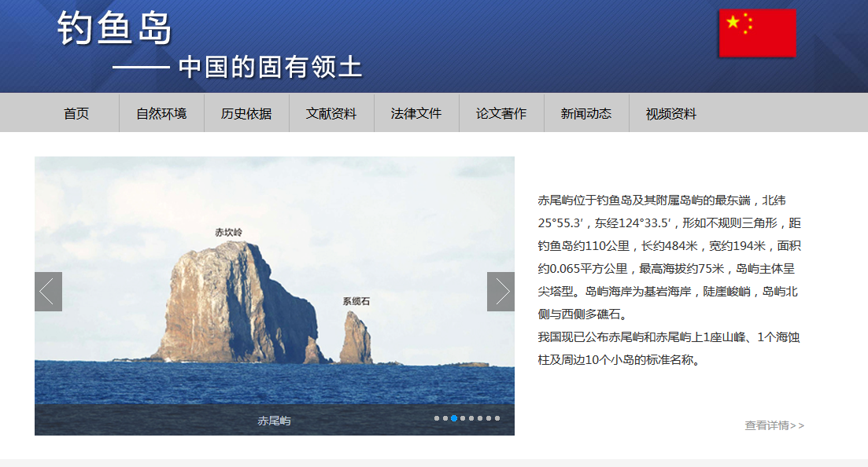Click the active blue carousel dot
The height and width of the screenshot is (467, 868).
(x=454, y=418)
